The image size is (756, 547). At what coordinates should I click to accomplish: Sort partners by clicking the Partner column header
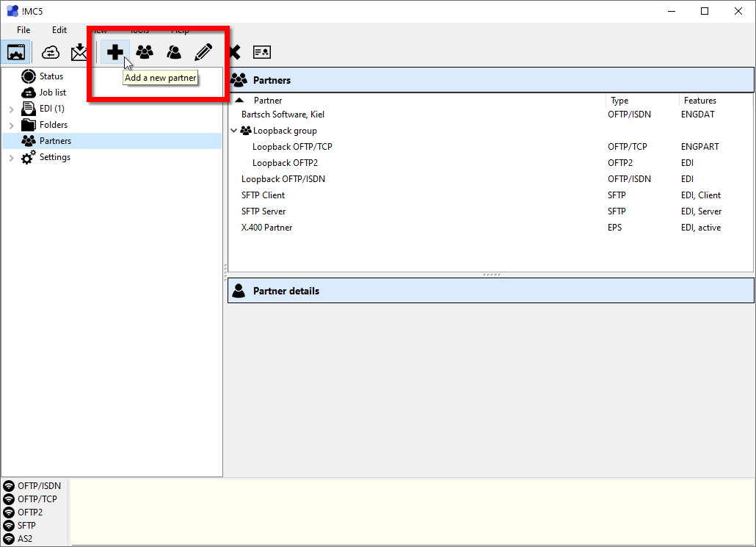point(268,101)
